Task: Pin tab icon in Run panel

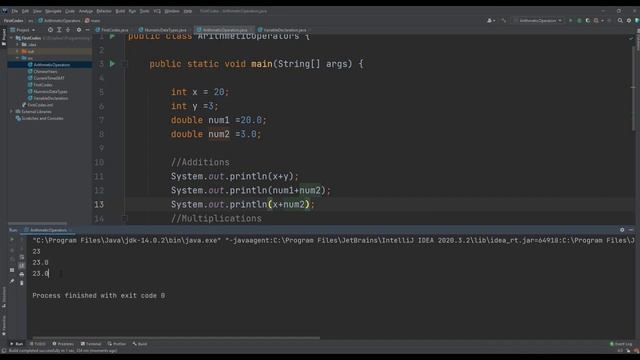Action: [12, 281]
